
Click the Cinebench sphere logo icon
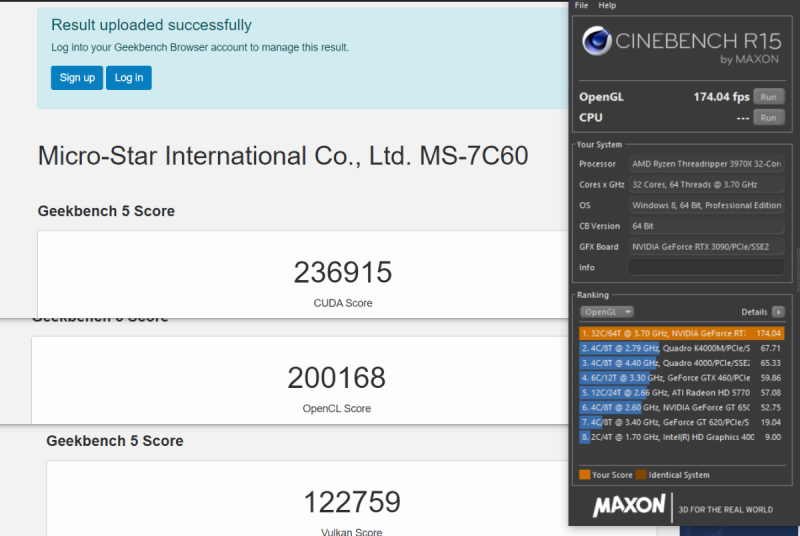click(599, 43)
